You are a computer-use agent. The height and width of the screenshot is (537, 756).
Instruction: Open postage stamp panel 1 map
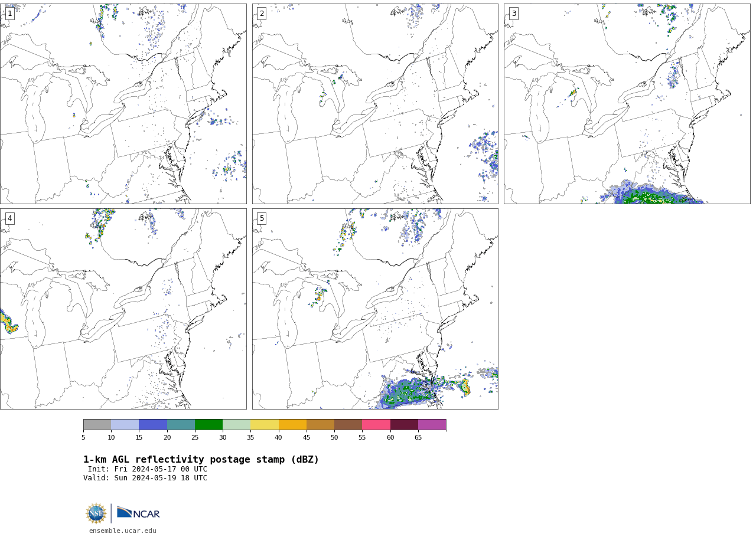click(x=123, y=104)
